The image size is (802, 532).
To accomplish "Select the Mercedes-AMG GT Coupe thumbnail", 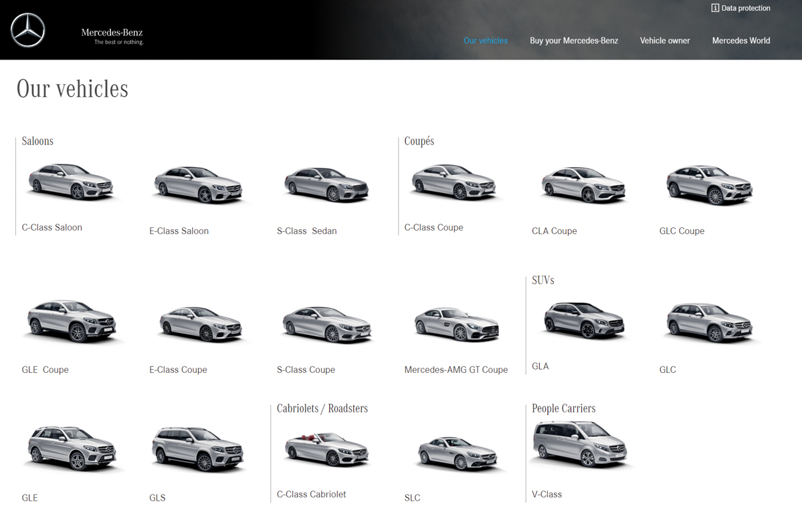I will click(456, 323).
